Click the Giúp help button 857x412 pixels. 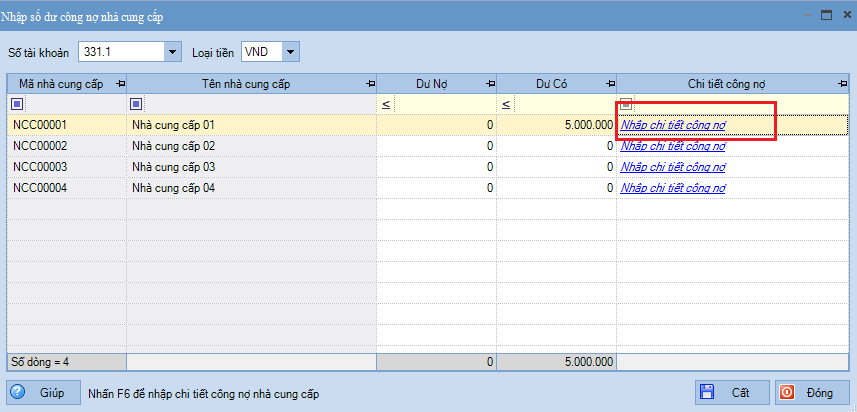44,393
